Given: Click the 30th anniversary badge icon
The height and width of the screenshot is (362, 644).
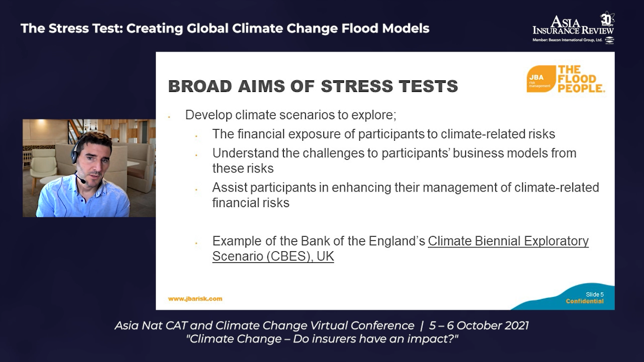Looking at the screenshot, I should click(607, 19).
